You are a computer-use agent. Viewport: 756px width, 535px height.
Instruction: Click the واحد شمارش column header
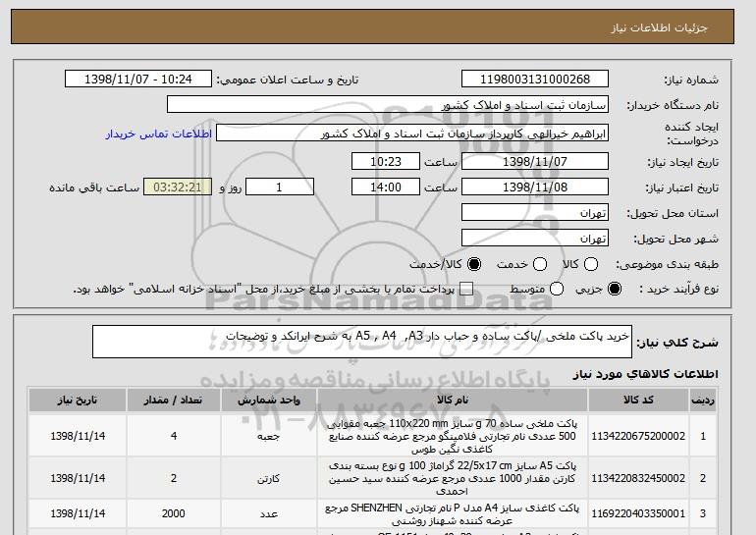click(269, 401)
